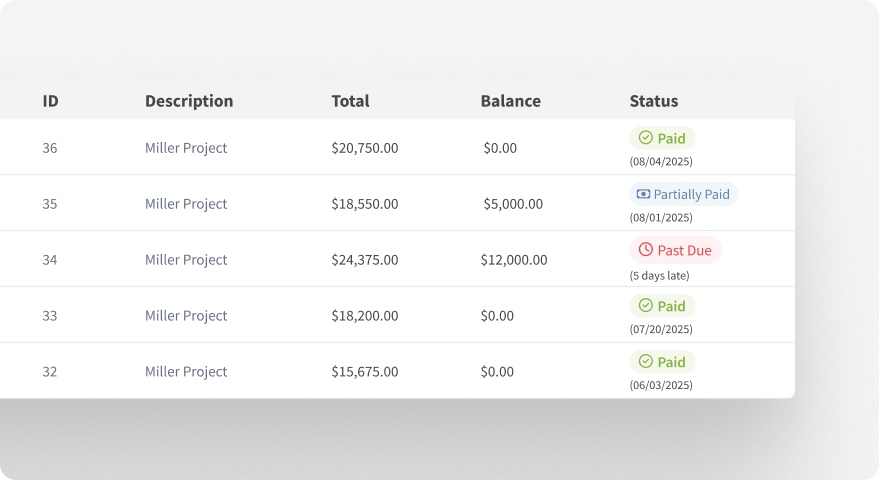Click Miller Project on invoice 33
The image size is (879, 480).
pos(186,316)
